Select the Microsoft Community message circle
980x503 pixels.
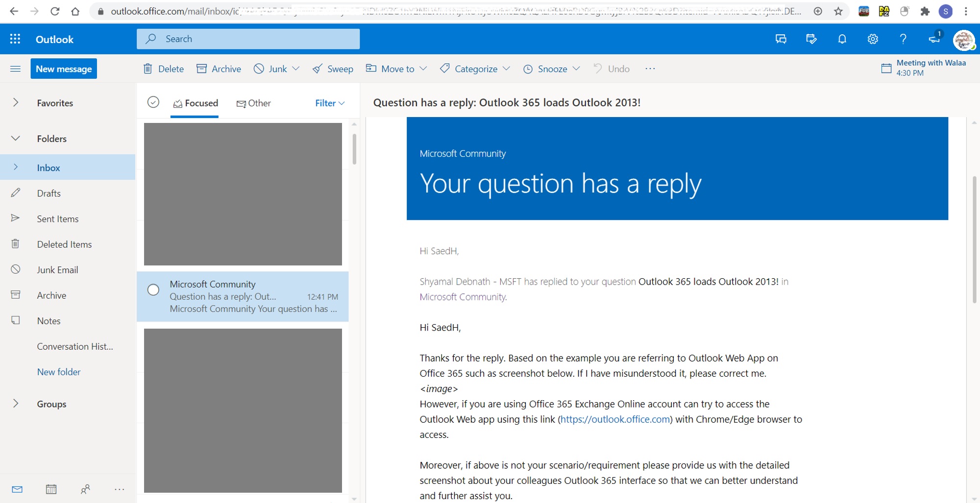click(x=153, y=290)
